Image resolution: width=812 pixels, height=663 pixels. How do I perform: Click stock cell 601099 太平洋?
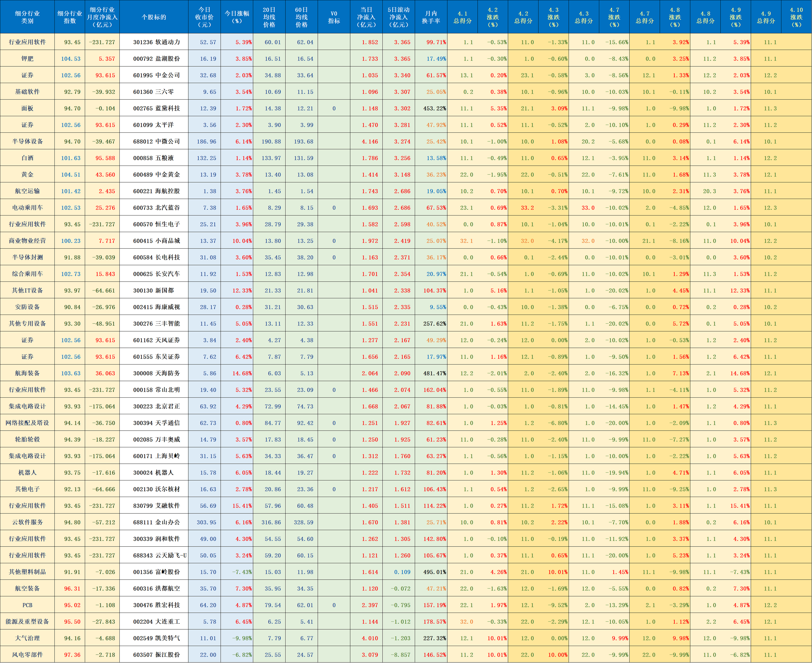coord(154,125)
